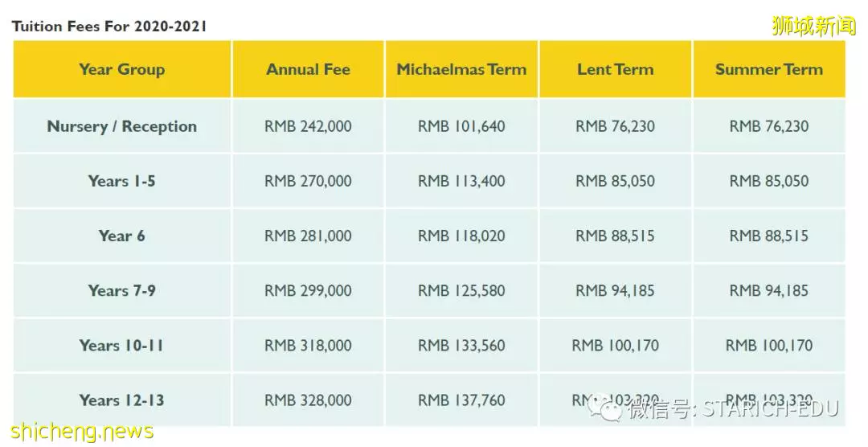Click the Tuition Fees For 2020-2021 title
Viewport: 868px width, 447px height.
tap(109, 26)
